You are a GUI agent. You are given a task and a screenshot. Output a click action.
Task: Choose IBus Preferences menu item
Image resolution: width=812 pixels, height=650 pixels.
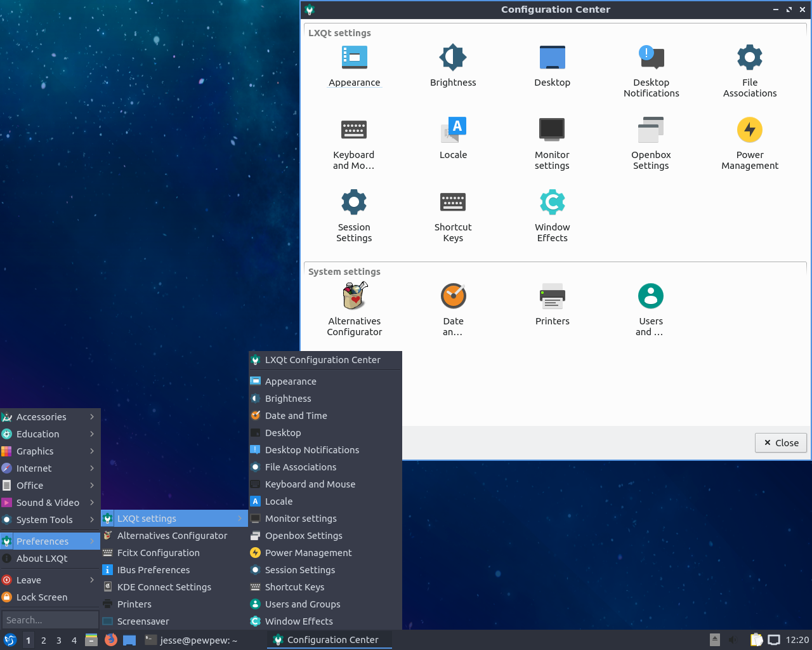174,570
